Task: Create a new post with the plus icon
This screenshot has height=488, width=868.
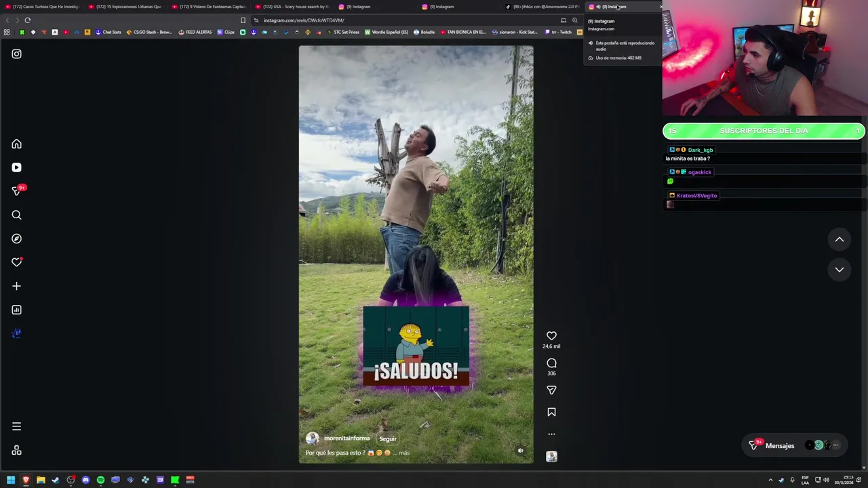Action: click(x=16, y=286)
